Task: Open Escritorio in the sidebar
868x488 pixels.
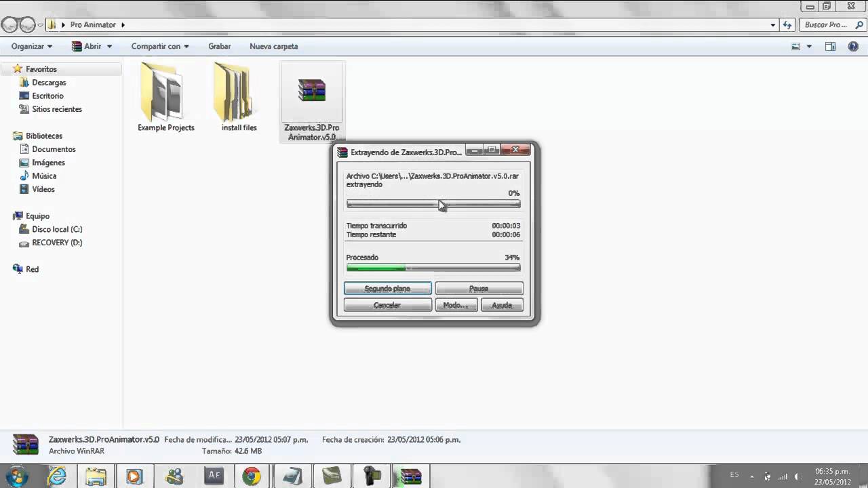Action: [47, 96]
